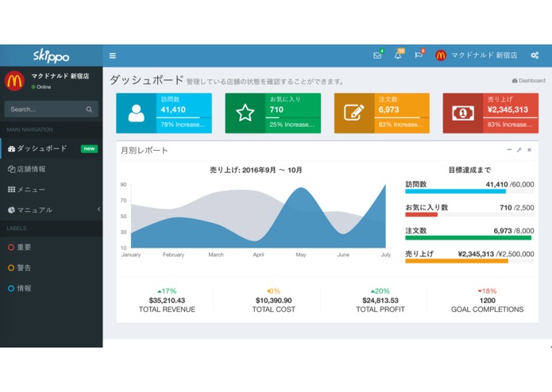Open マニュアル in the sidebar
Viewport: 552px width, 392px height.
click(x=52, y=210)
